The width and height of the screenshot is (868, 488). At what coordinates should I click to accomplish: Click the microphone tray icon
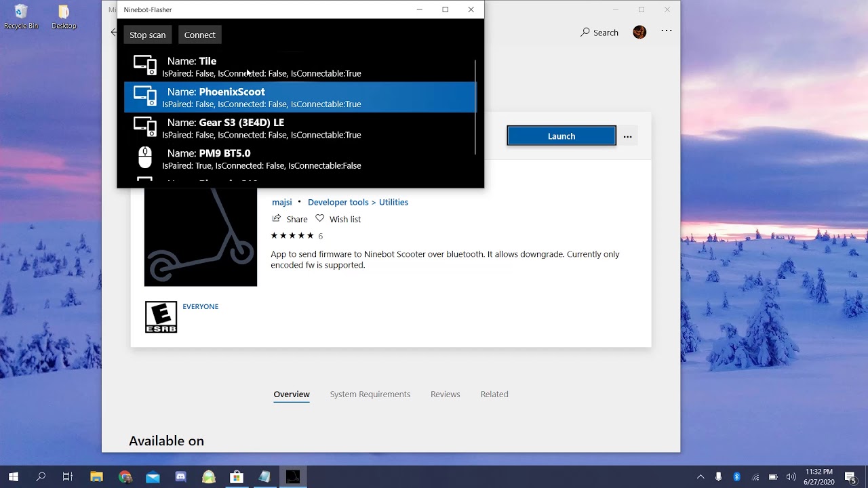click(719, 477)
